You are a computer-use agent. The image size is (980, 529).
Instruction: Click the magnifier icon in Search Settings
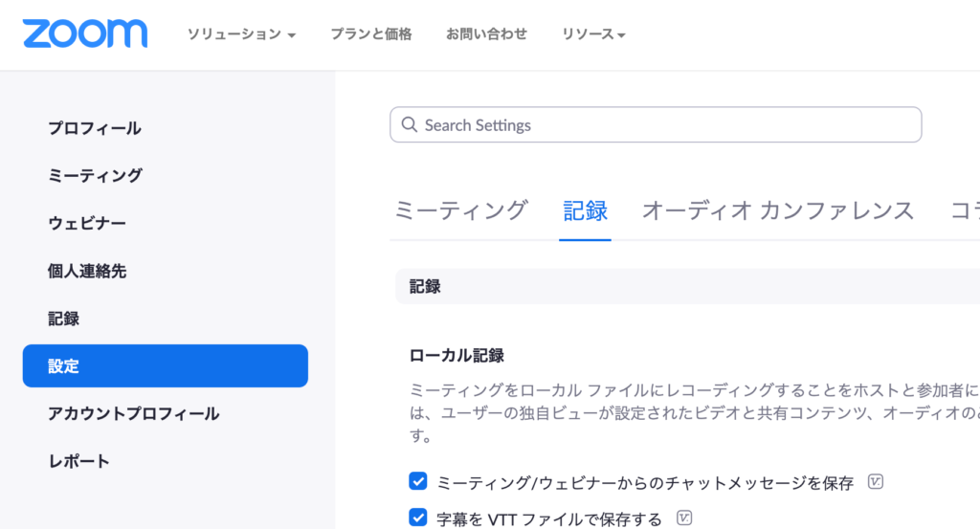pos(410,125)
